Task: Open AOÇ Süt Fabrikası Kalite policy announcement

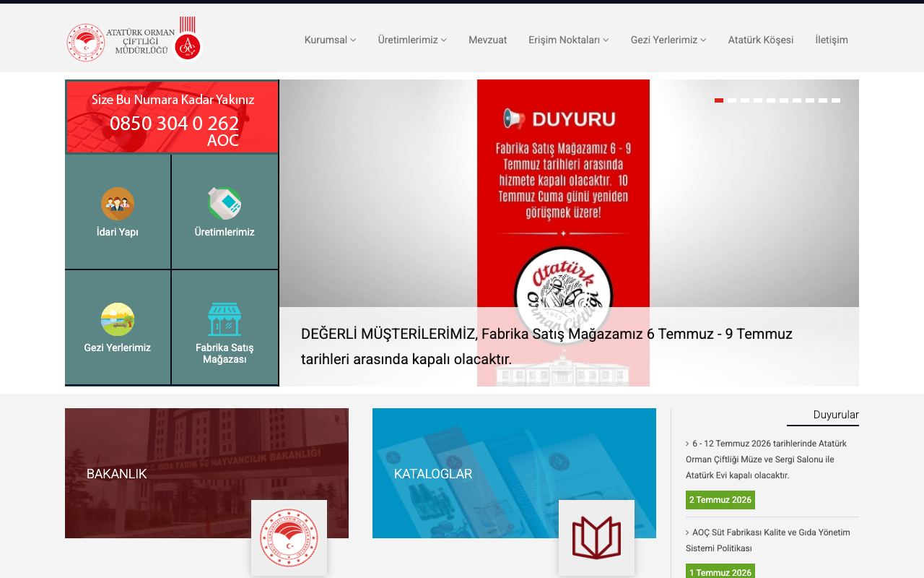Action: [x=768, y=540]
